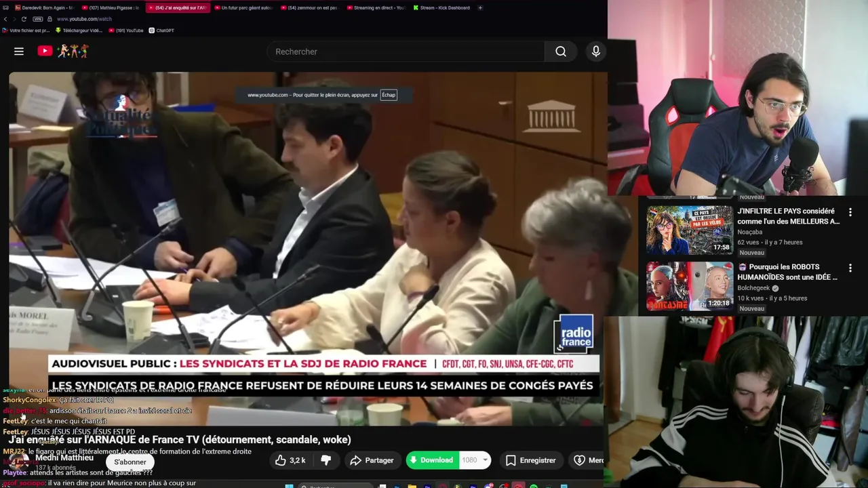Go back in the browser

point(5,19)
